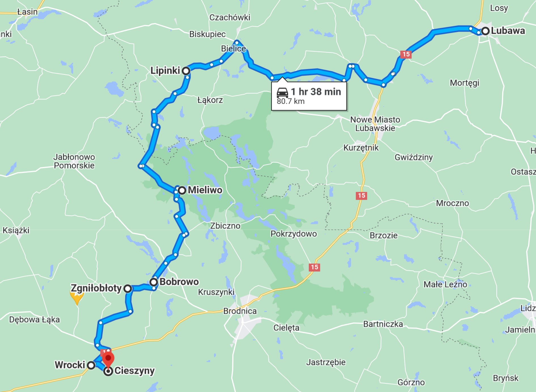Viewport: 536px width, 392px height.
Task: Click the Lipinki waypoint marker
Action: click(x=186, y=71)
